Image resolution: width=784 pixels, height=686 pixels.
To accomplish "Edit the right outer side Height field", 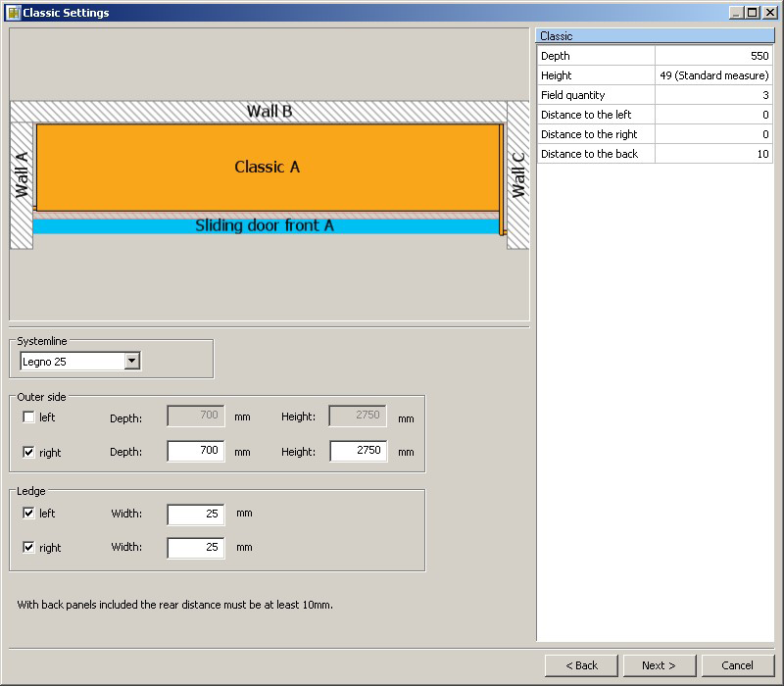I will click(x=358, y=452).
